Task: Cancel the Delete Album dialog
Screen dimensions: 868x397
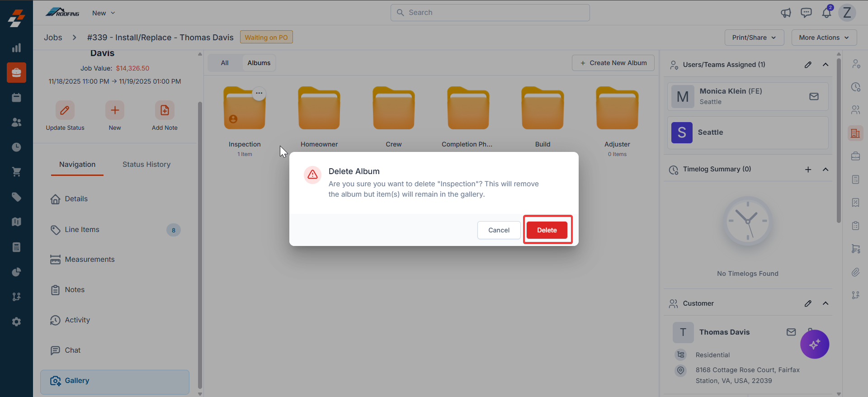Action: (x=499, y=230)
